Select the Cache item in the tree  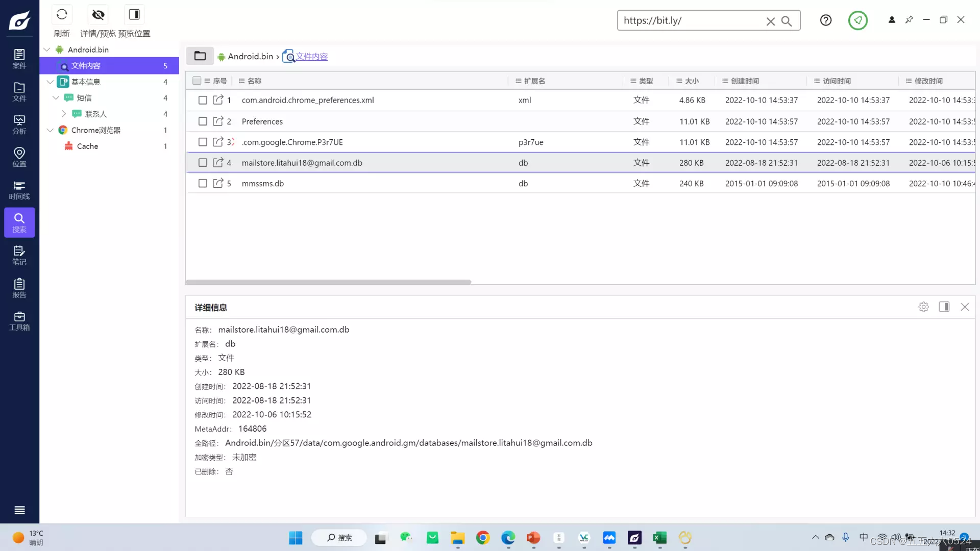(x=87, y=146)
